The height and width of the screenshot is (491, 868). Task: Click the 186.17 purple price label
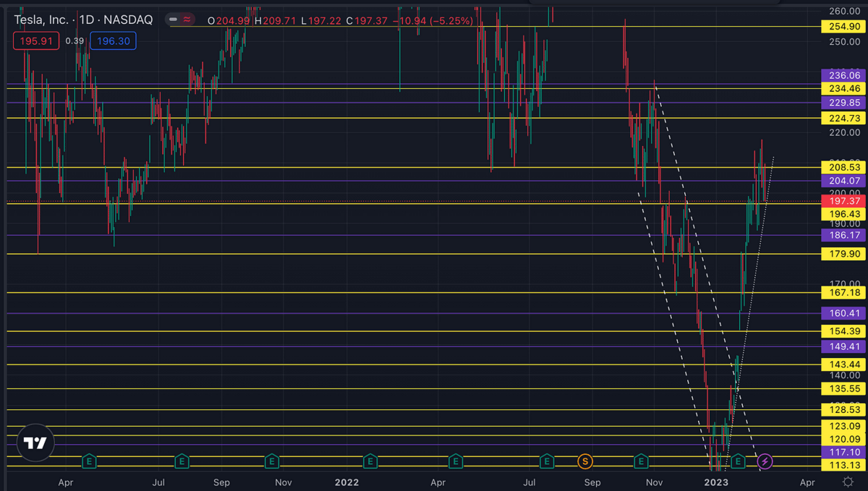point(843,235)
